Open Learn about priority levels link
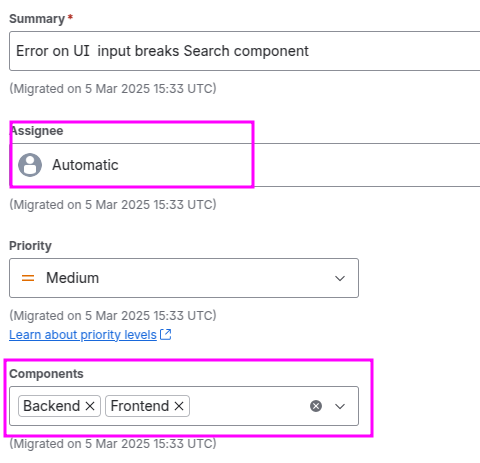This screenshot has height=463, width=480. point(83,335)
